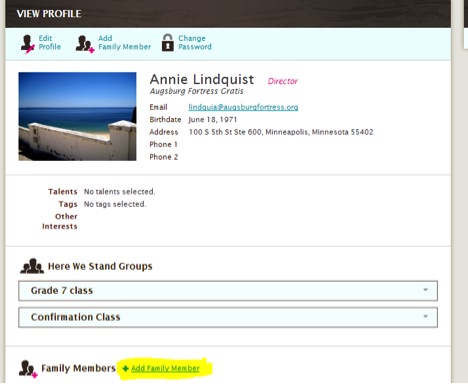Open the Confirmation Class group panel

pos(228,317)
